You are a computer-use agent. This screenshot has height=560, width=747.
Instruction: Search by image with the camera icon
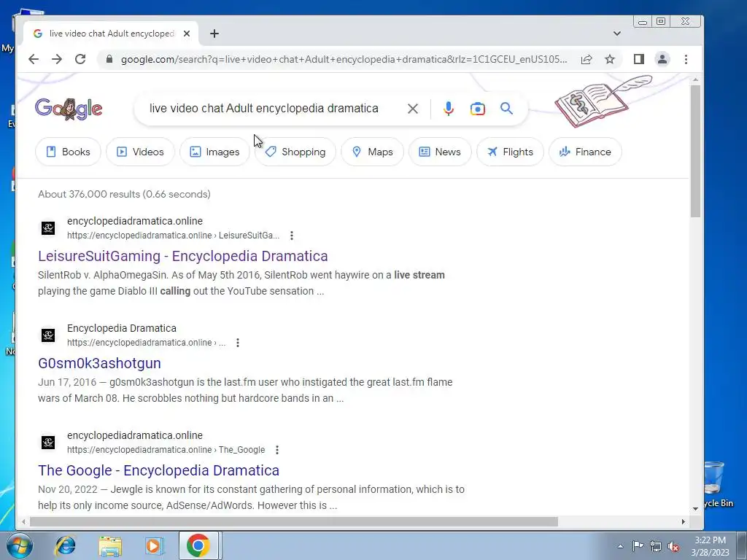pyautogui.click(x=477, y=109)
